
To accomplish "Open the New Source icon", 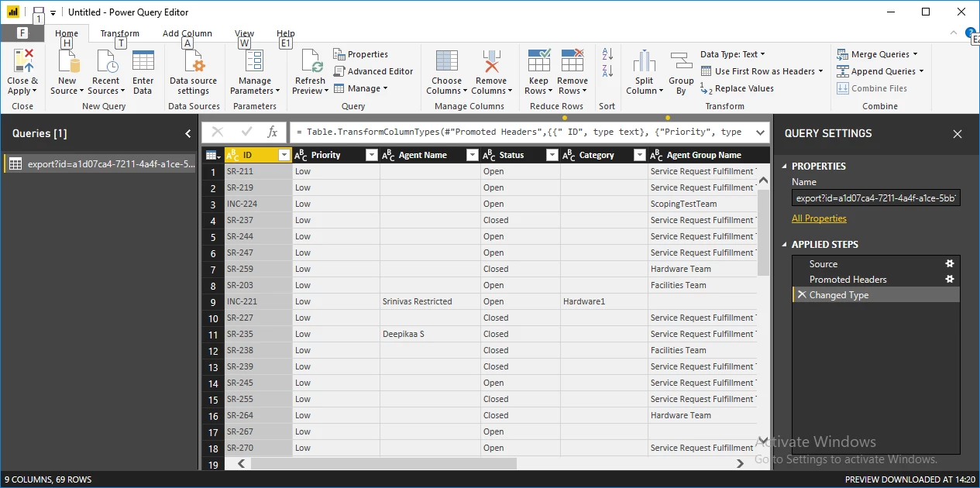I will 67,61.
